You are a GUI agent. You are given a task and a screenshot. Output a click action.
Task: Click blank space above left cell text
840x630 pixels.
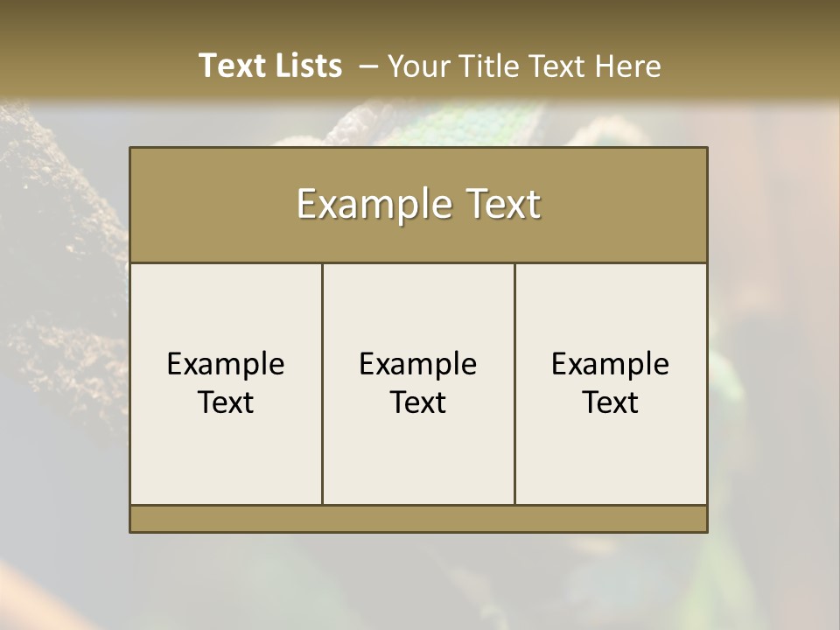click(x=226, y=302)
